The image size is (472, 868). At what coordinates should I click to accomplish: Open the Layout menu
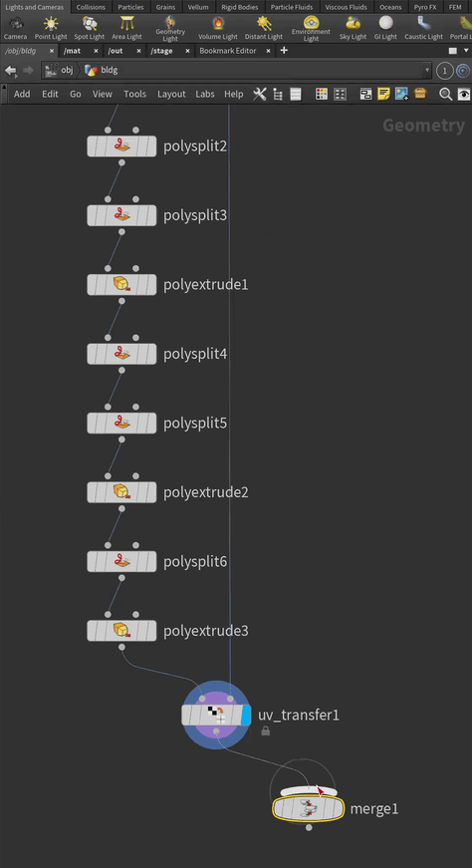pos(171,94)
